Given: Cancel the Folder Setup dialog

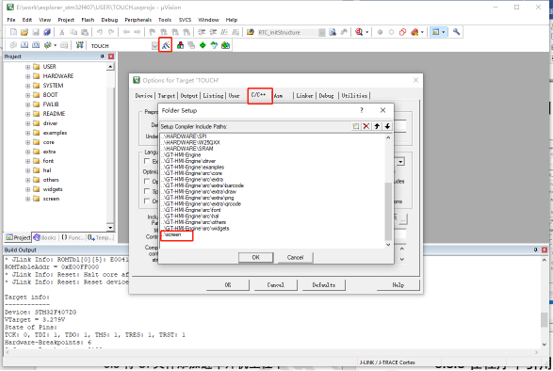Looking at the screenshot, I should (x=295, y=257).
